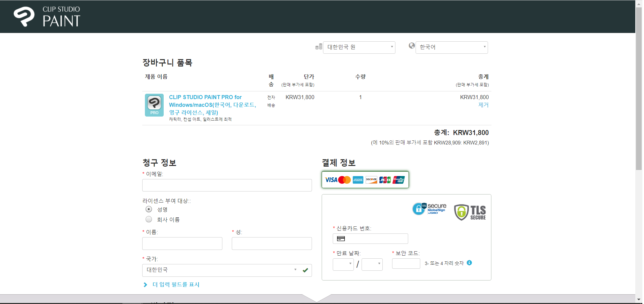
Task: Click the 10% 판매 부가세 포함 note
Action: coord(430,143)
